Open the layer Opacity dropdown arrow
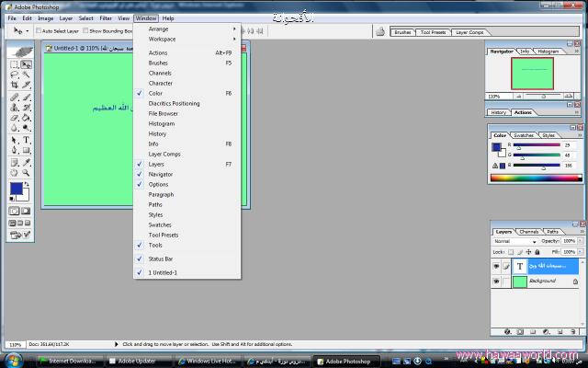 point(580,241)
